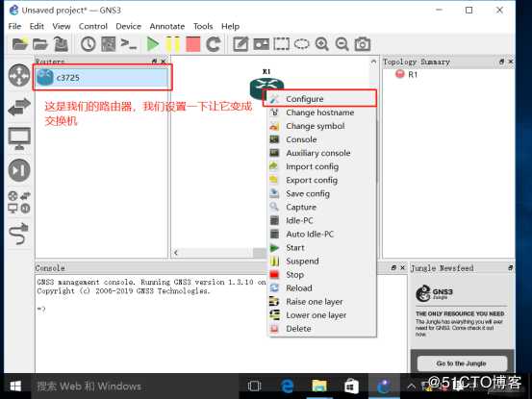
Task: Choose Idle-PC in context menu
Action: coord(322,221)
